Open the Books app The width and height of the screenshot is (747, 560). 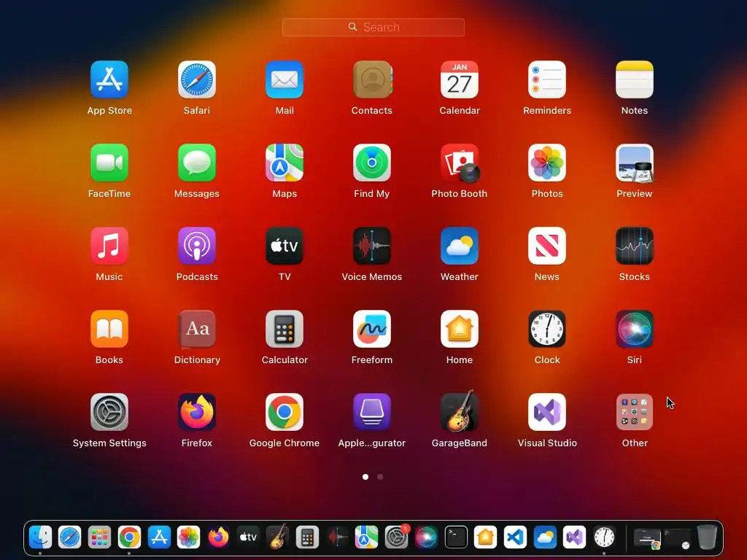(x=109, y=329)
